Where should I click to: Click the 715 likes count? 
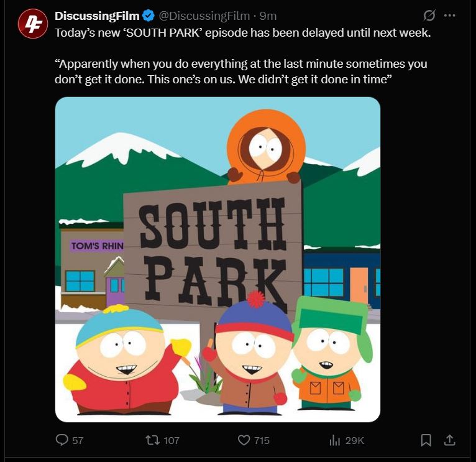262,440
